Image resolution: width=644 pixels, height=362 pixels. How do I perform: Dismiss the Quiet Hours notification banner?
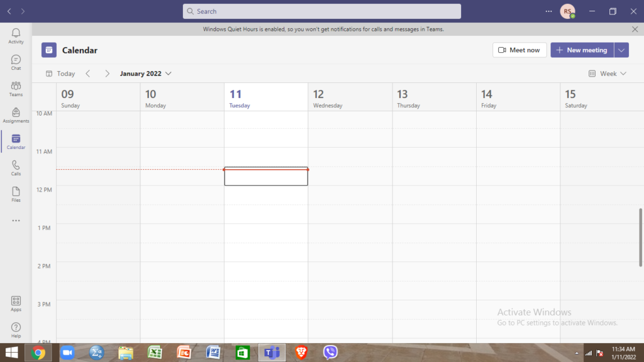(635, 29)
